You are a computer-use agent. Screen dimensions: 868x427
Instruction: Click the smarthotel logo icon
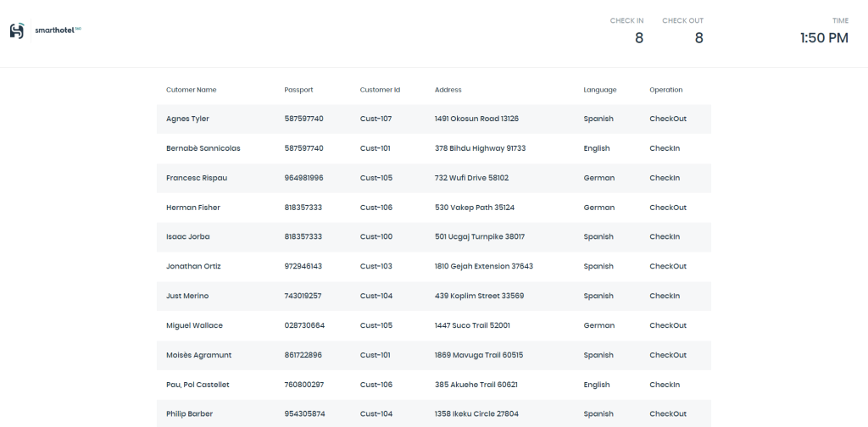17,30
